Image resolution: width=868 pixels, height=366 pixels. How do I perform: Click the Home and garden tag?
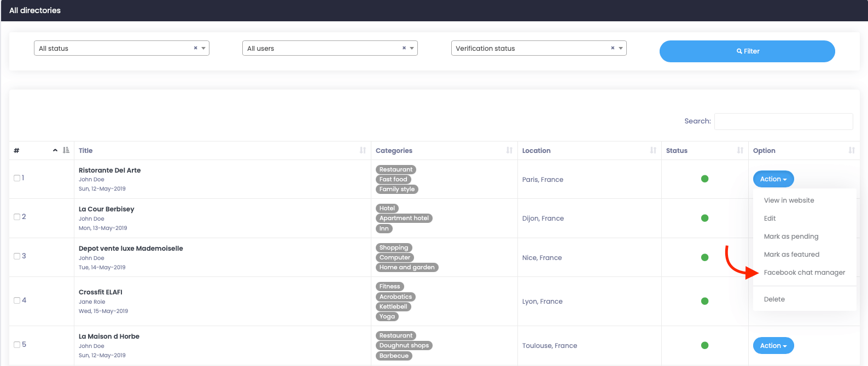407,267
